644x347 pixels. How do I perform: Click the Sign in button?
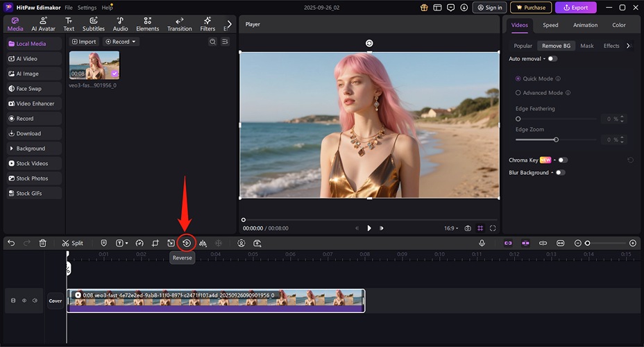pos(489,8)
